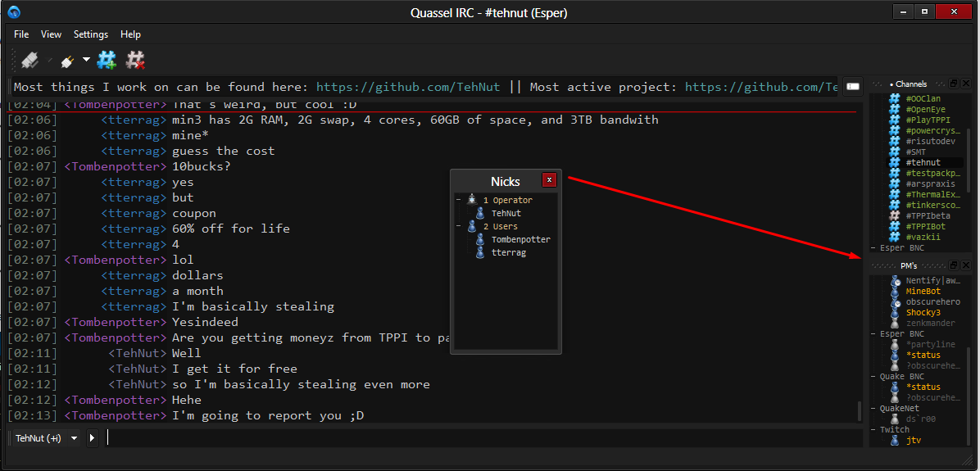Collapse the Twitch network in PM's list
Image resolution: width=980 pixels, height=471 pixels.
[x=873, y=429]
